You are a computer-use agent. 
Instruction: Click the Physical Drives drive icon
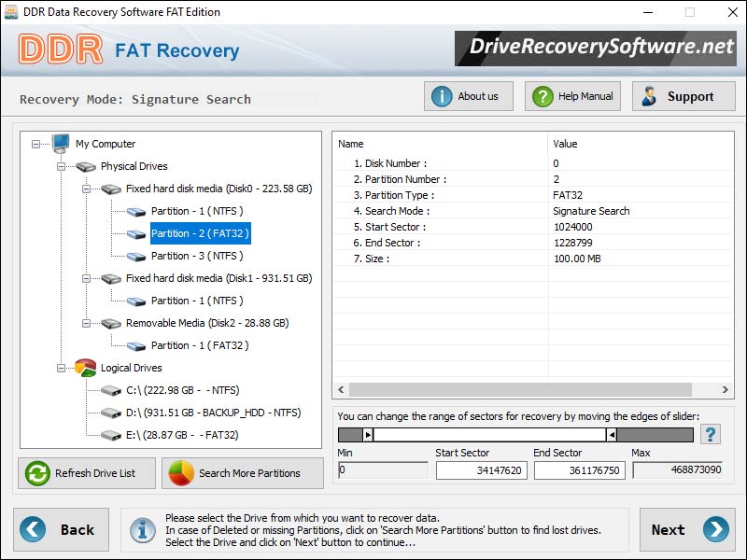(x=86, y=166)
